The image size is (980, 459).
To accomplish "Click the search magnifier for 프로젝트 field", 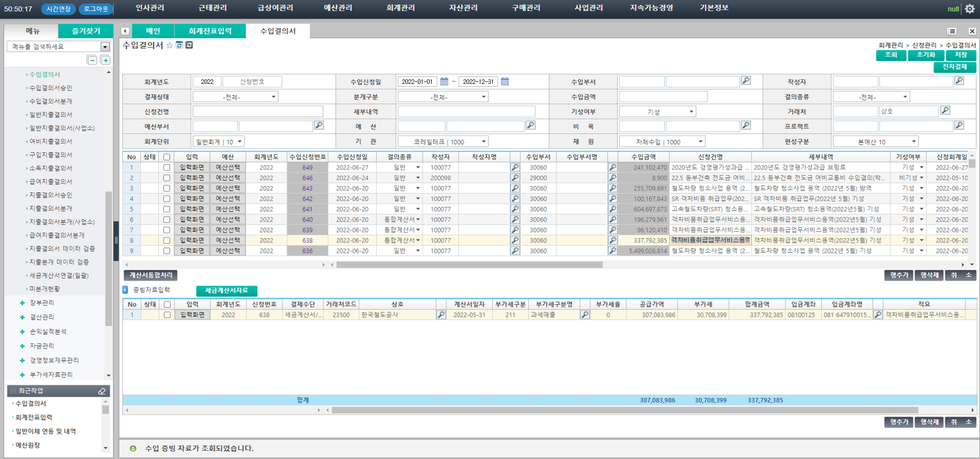I will point(958,126).
